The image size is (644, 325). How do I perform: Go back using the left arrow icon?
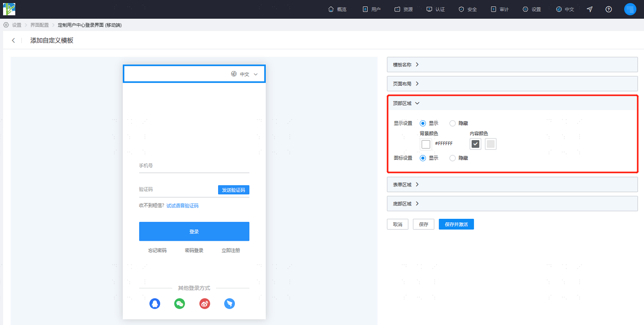[x=13, y=40]
